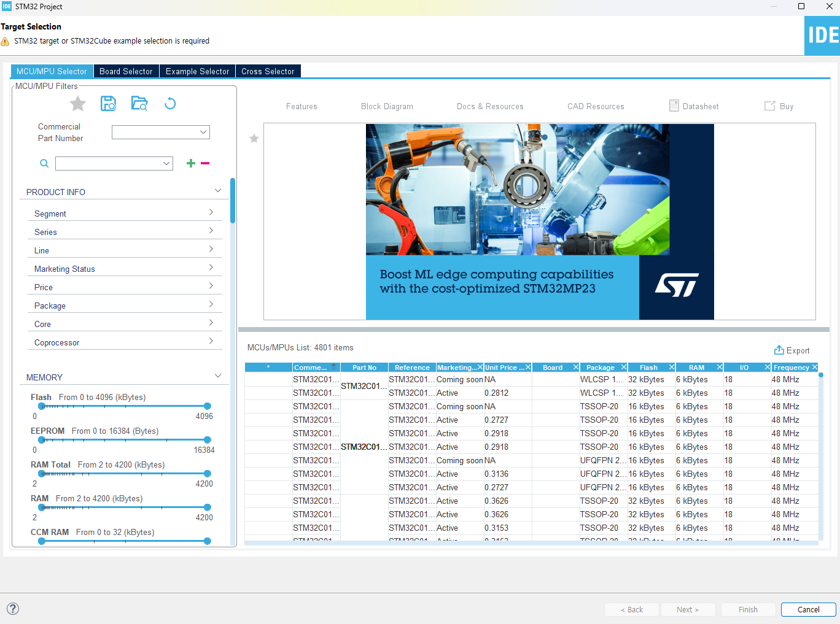Viewport: 840px width, 624px height.
Task: Select the row with price 0.3153
Action: click(x=531, y=528)
